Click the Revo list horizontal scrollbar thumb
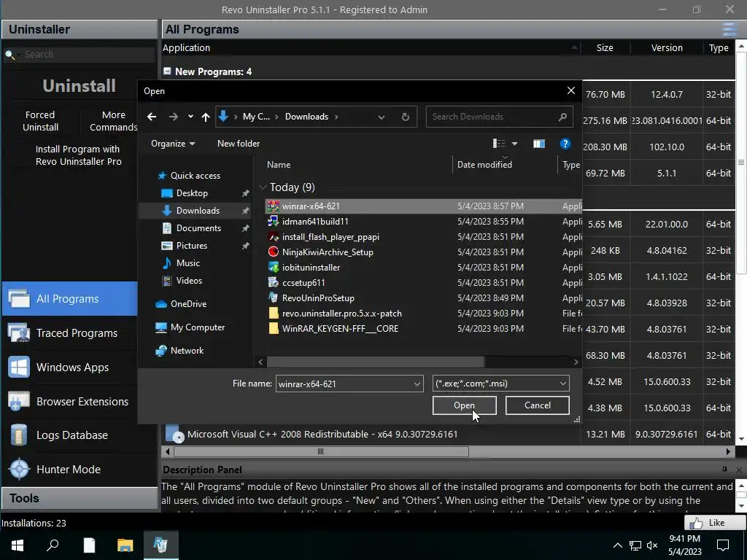The width and height of the screenshot is (747, 560). pos(321,451)
